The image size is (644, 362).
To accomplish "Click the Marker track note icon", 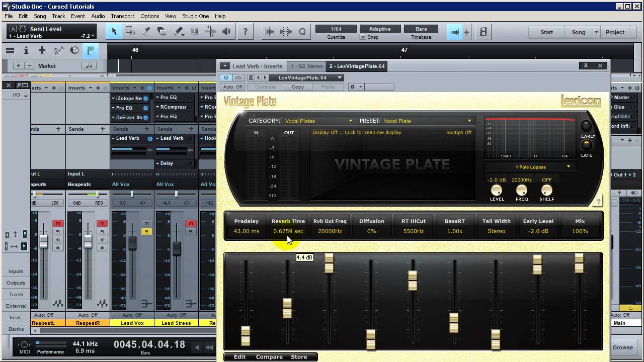I will coord(89,65).
